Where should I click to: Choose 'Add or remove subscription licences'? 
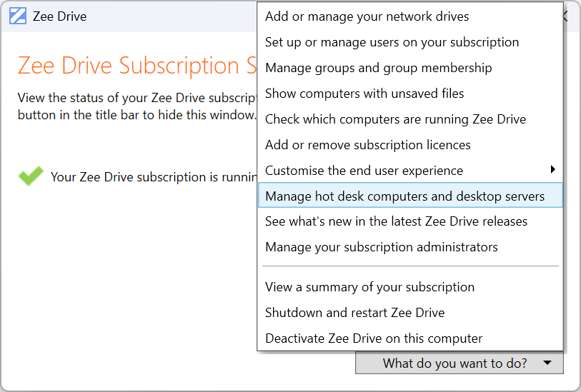click(x=367, y=145)
